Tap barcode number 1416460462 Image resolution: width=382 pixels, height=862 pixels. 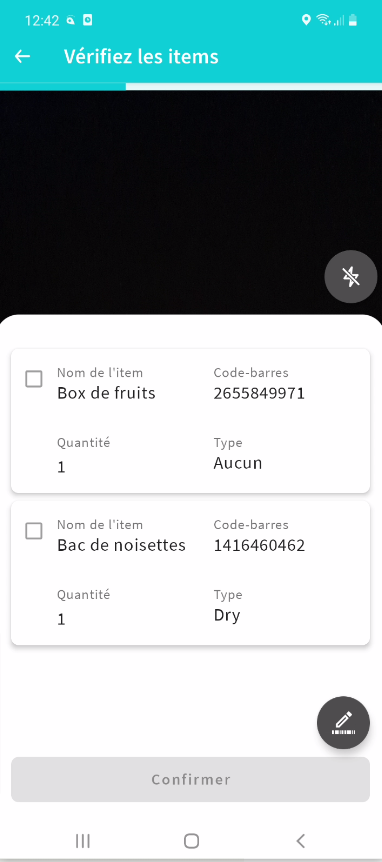[x=259, y=545]
